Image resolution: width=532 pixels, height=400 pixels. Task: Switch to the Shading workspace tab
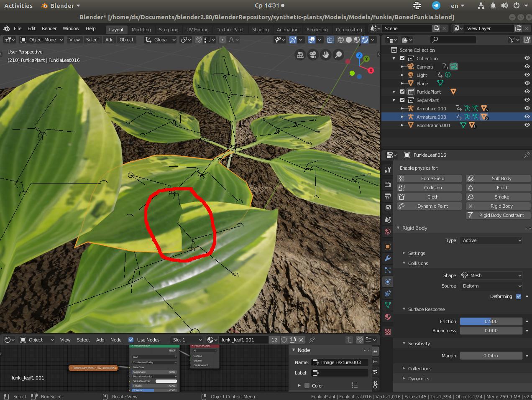click(260, 29)
